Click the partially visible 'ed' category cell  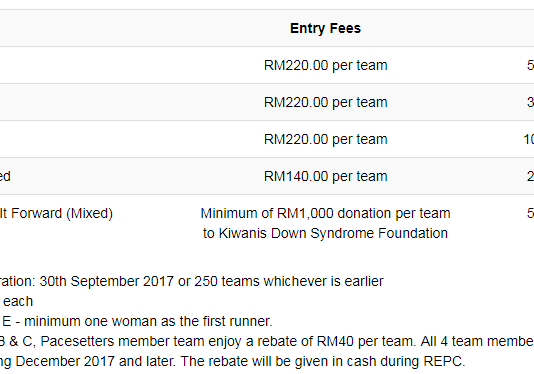point(5,176)
